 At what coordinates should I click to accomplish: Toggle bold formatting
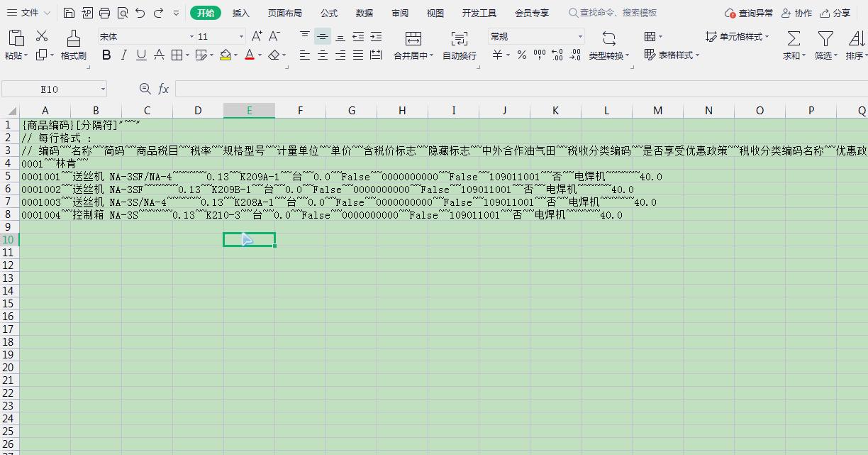(x=106, y=55)
